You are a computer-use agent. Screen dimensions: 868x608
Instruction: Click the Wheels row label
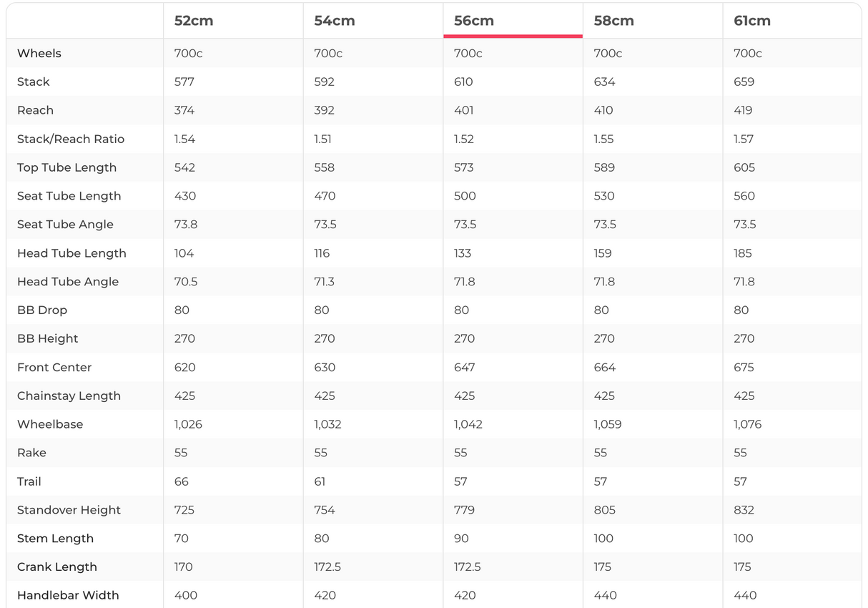point(39,54)
